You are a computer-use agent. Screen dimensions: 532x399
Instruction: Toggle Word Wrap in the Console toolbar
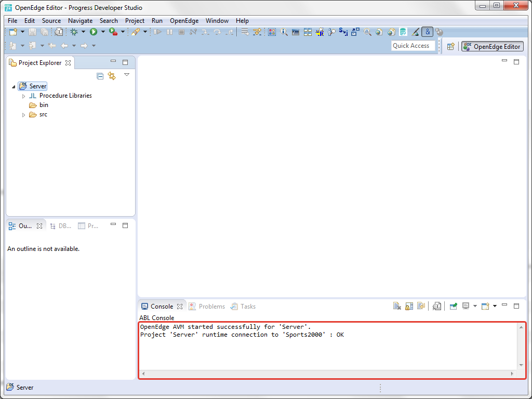[421, 306]
